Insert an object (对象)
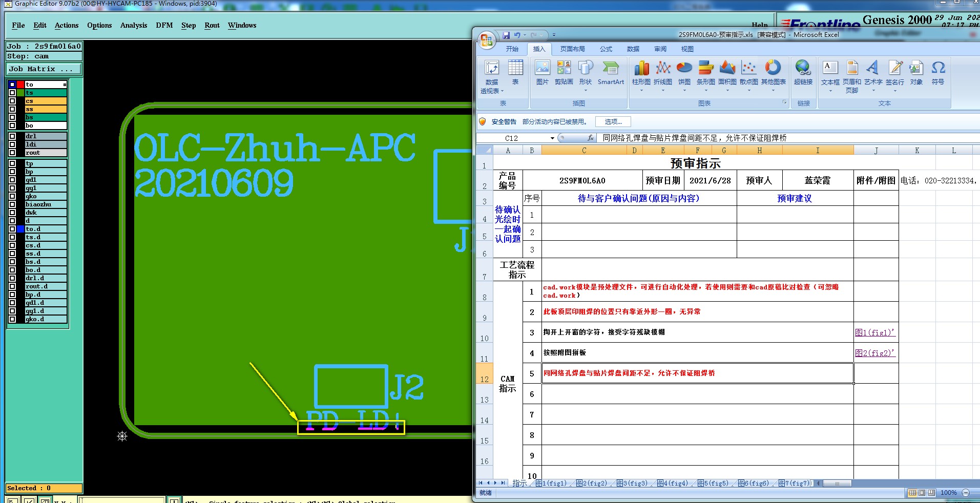The width and height of the screenshot is (980, 503). [x=916, y=72]
